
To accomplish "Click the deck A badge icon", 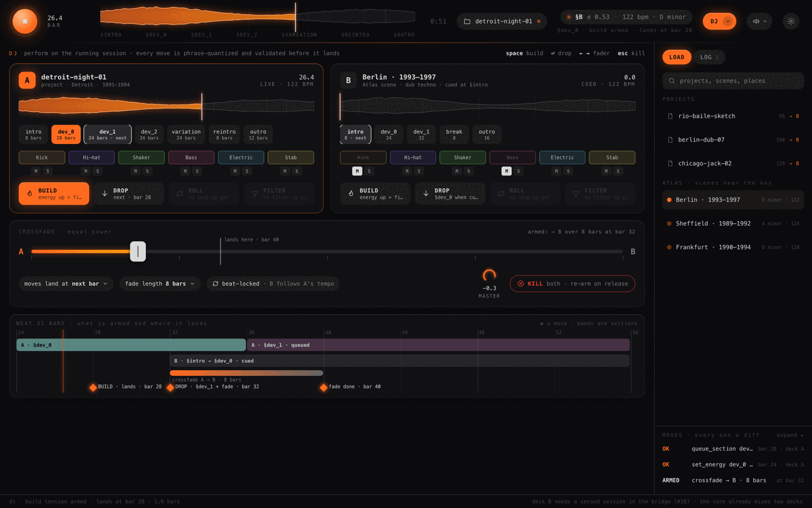I will tap(27, 80).
